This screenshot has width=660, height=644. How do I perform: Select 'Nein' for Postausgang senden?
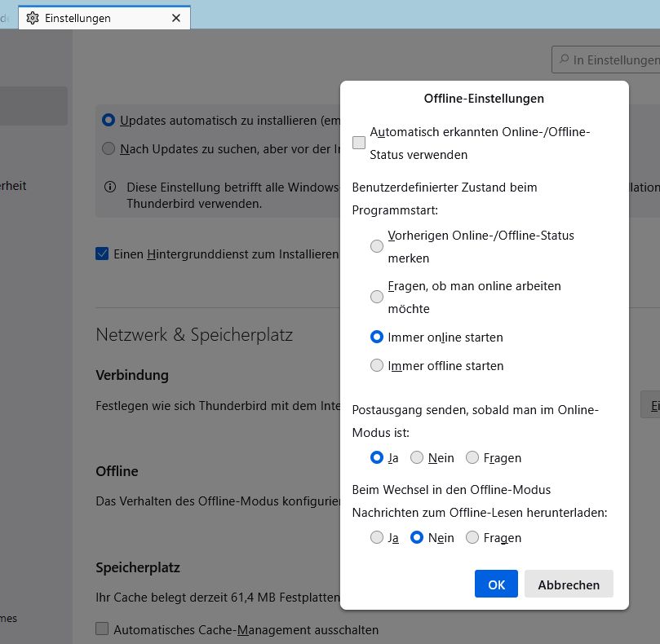click(x=417, y=457)
